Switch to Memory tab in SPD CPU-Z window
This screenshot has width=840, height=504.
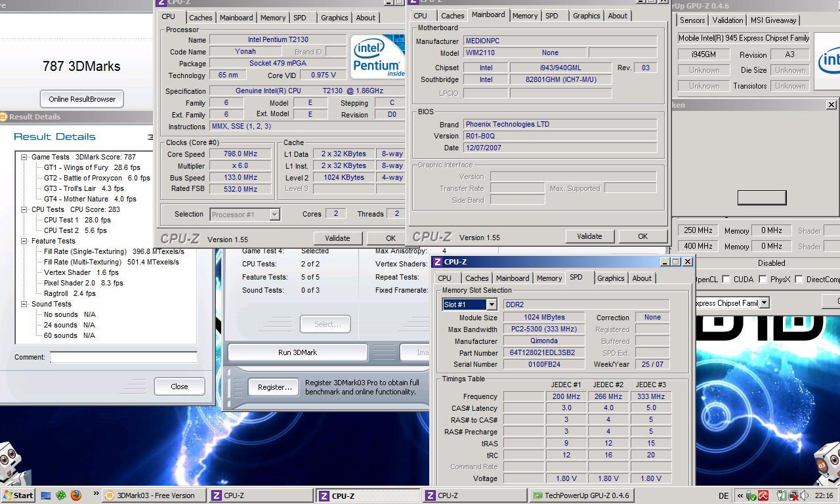(x=549, y=278)
